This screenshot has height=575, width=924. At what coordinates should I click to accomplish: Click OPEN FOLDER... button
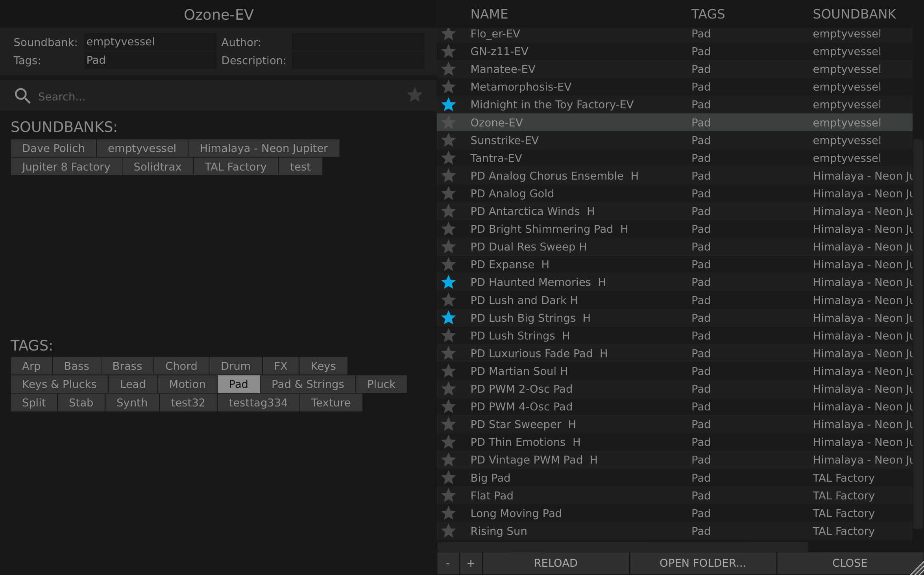click(x=702, y=563)
